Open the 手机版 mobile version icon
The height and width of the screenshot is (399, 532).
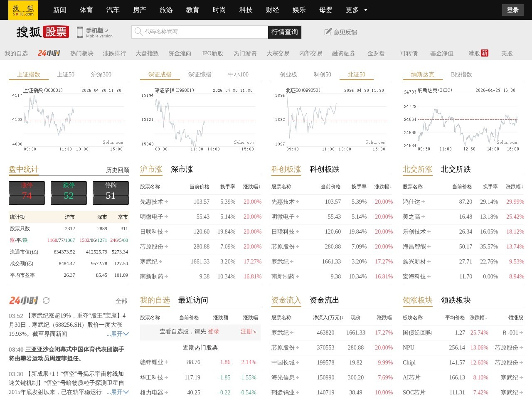pos(80,32)
